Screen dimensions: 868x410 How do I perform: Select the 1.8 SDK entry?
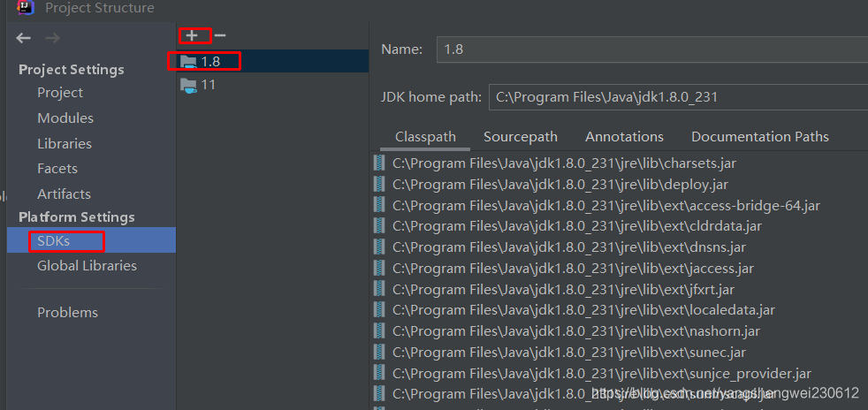tap(272, 62)
